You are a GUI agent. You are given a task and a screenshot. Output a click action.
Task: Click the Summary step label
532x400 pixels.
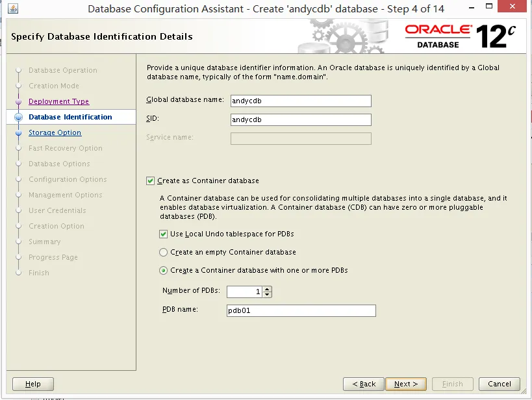pos(44,242)
